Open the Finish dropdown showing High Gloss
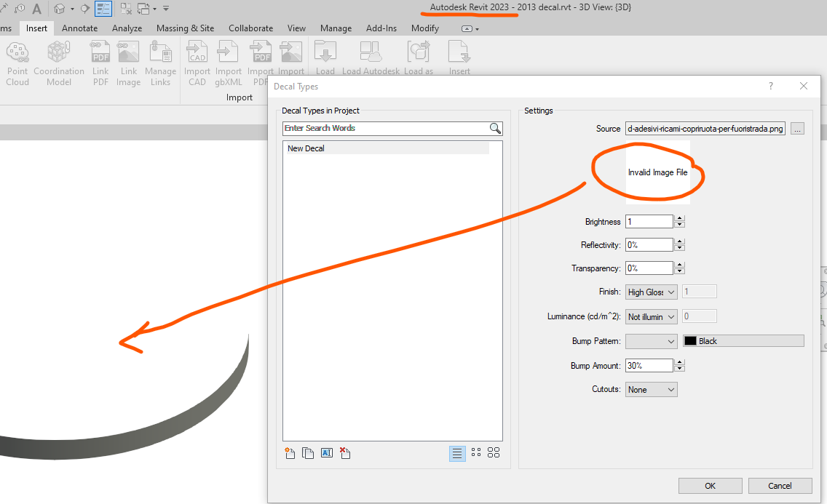Image resolution: width=827 pixels, height=504 pixels. pos(652,292)
